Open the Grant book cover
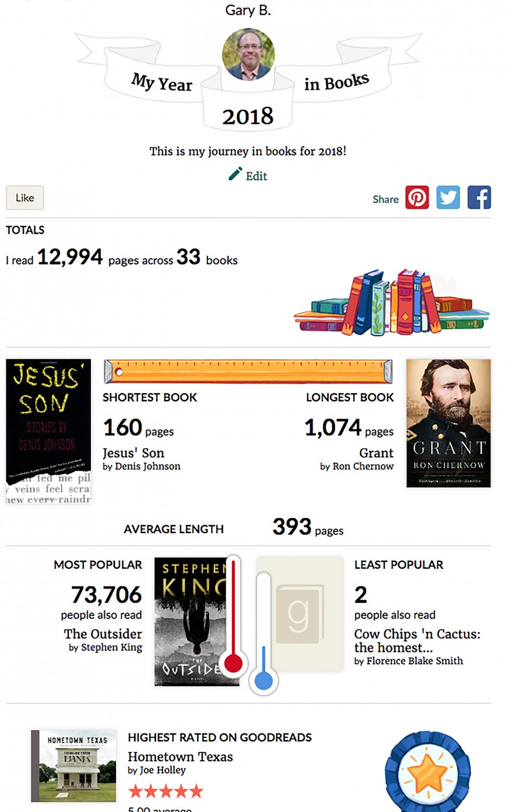This screenshot has height=812, width=507. point(448,423)
